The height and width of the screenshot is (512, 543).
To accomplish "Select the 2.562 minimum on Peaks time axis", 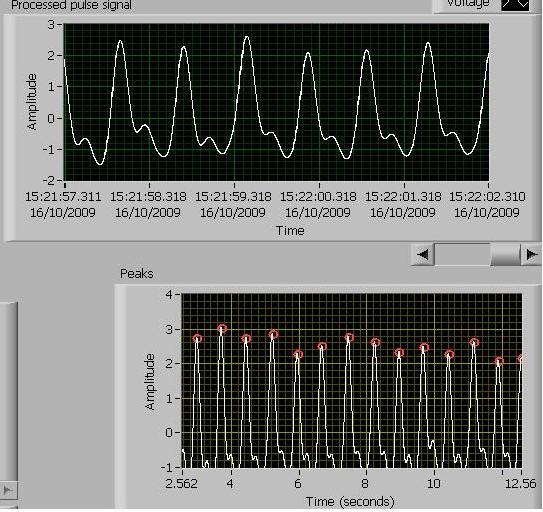I will [x=181, y=483].
